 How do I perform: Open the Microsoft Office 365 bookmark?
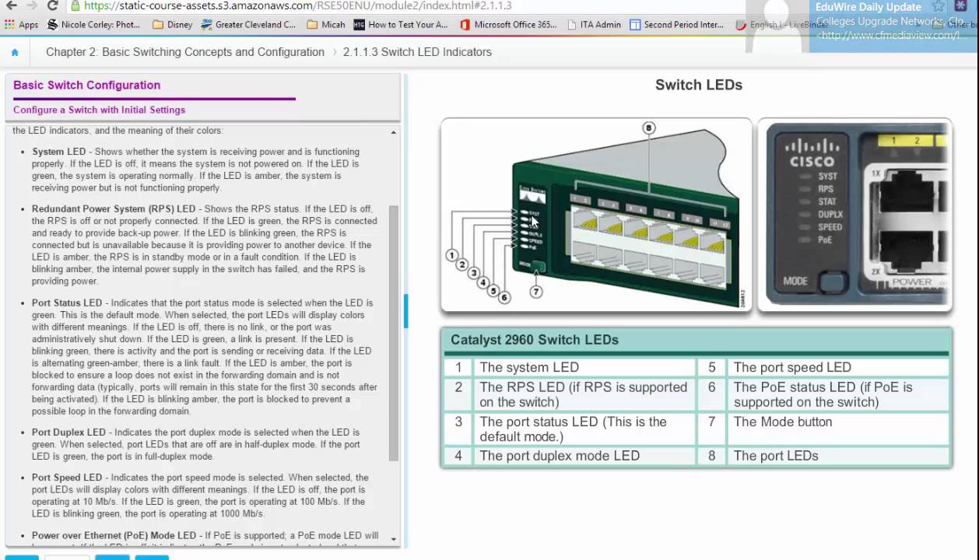(508, 24)
